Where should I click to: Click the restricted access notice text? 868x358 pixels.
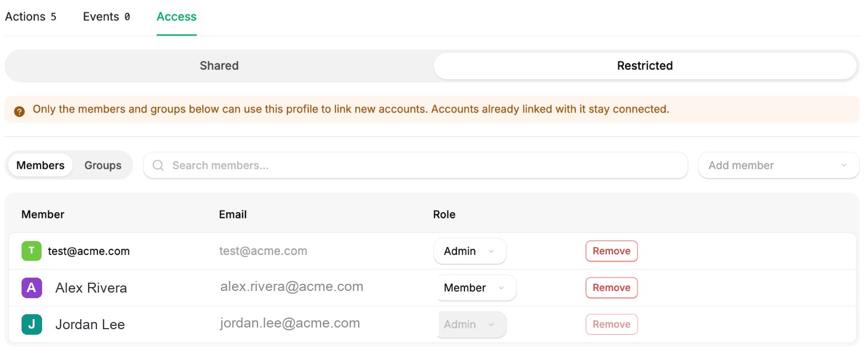pyautogui.click(x=351, y=109)
